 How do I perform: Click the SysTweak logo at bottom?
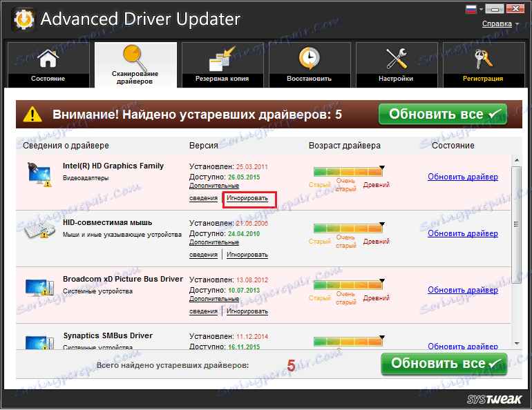(494, 399)
